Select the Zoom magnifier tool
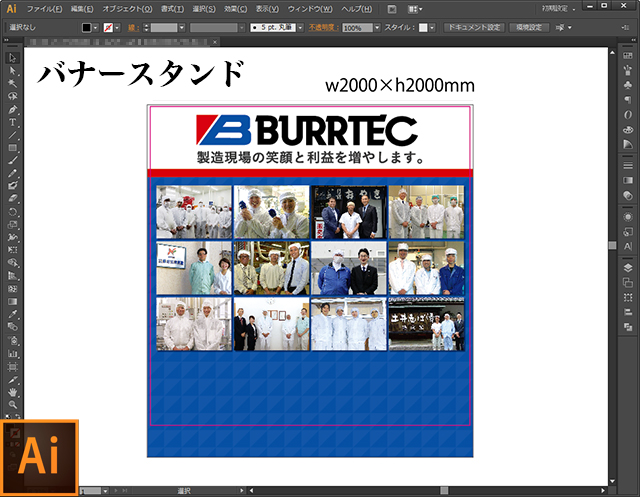640x497 pixels. [12, 405]
